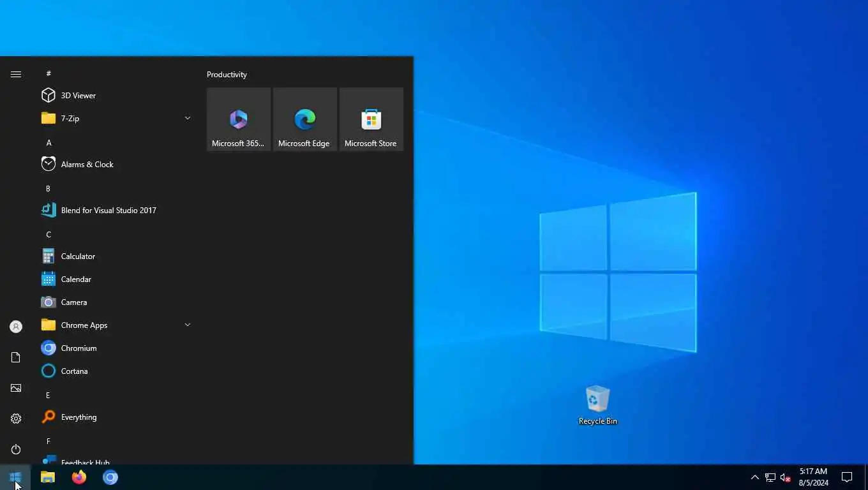Image resolution: width=868 pixels, height=490 pixels.
Task: Open Chromium from the taskbar
Action: pyautogui.click(x=110, y=477)
